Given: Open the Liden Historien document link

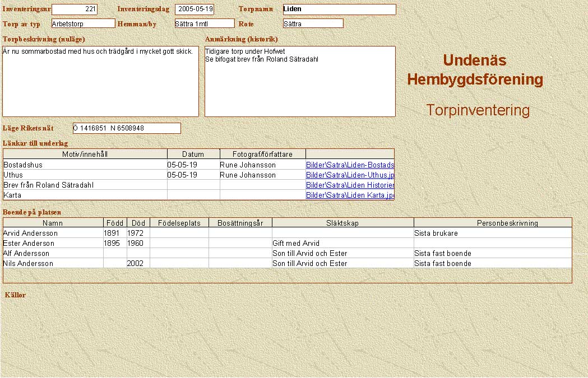Looking at the screenshot, I should pos(350,185).
